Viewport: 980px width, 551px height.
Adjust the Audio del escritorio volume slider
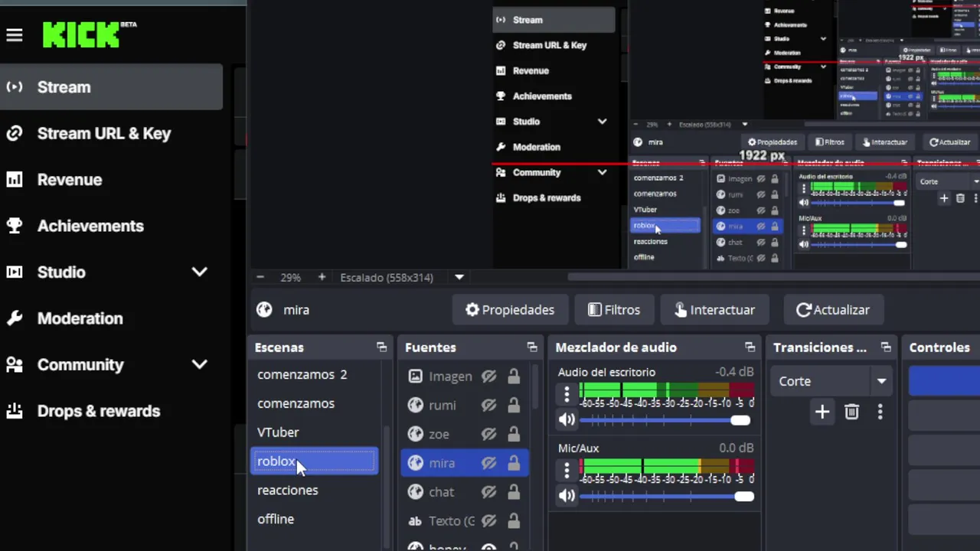(666, 420)
